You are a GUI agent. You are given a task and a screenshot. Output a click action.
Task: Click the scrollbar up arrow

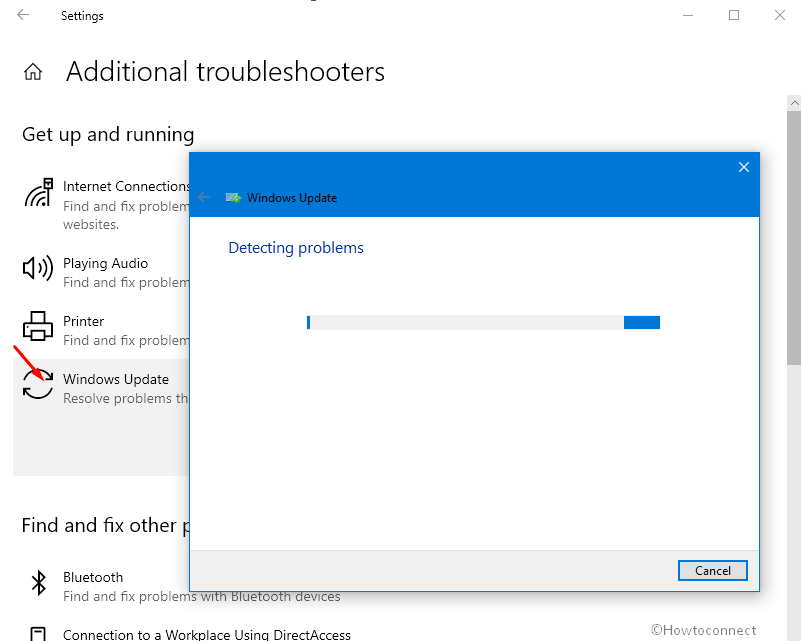coord(794,103)
